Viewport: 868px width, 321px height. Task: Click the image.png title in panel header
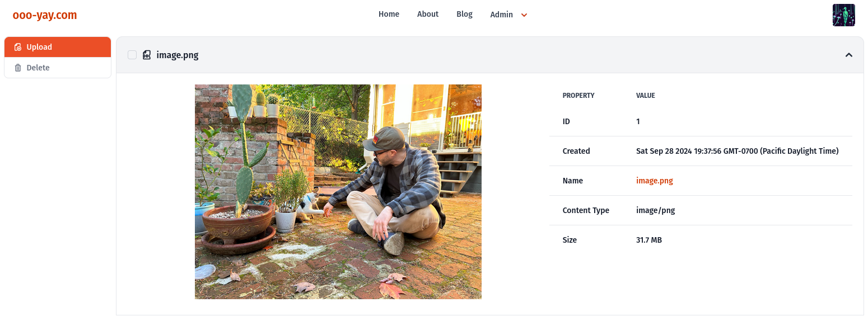(x=178, y=55)
